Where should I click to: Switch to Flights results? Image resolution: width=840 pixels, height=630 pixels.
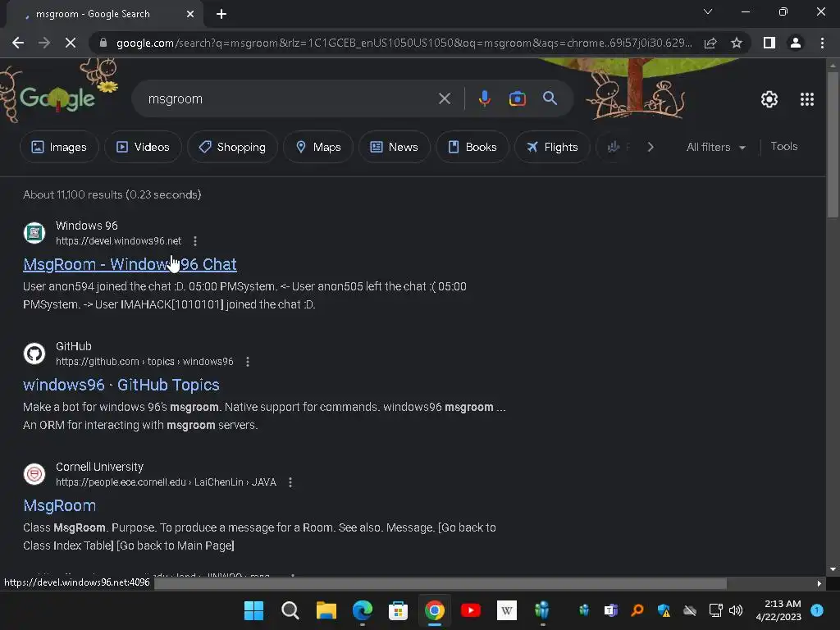tap(552, 147)
